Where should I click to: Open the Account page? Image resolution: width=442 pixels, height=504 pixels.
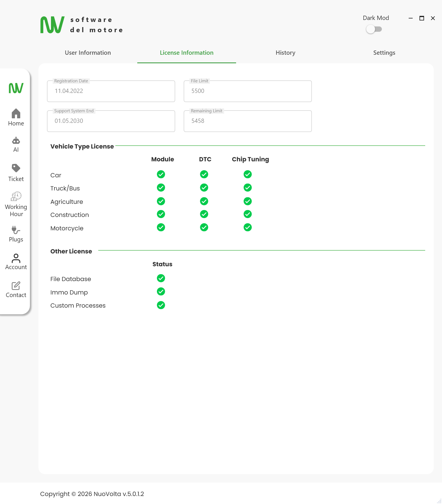click(x=16, y=261)
